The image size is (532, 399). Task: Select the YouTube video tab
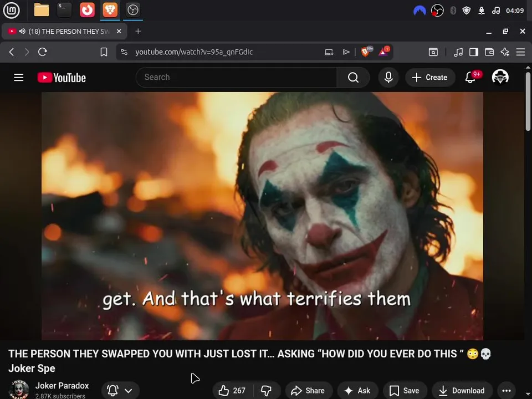(x=64, y=31)
